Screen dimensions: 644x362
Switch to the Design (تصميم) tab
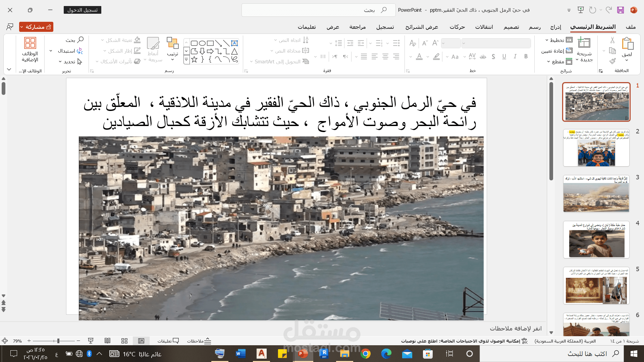pos(511,27)
